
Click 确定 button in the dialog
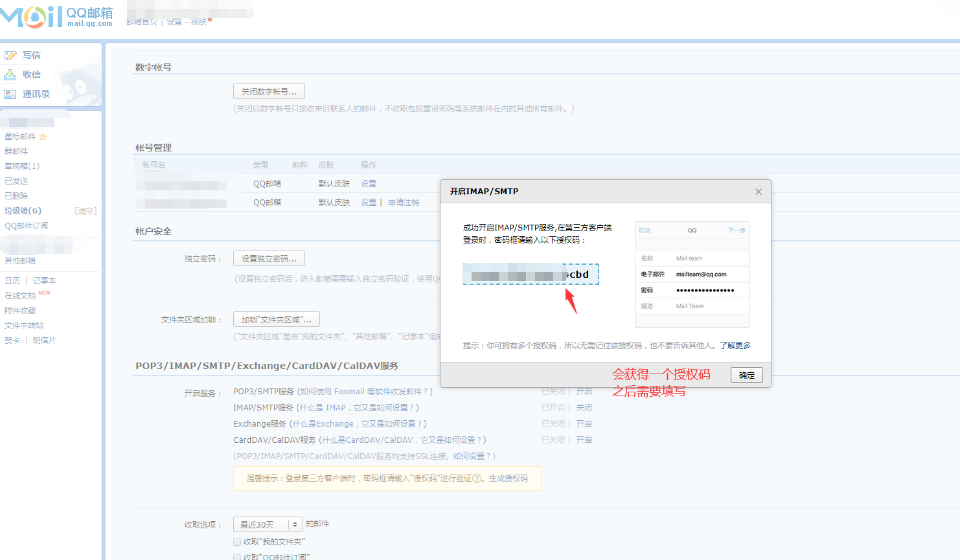pos(746,375)
